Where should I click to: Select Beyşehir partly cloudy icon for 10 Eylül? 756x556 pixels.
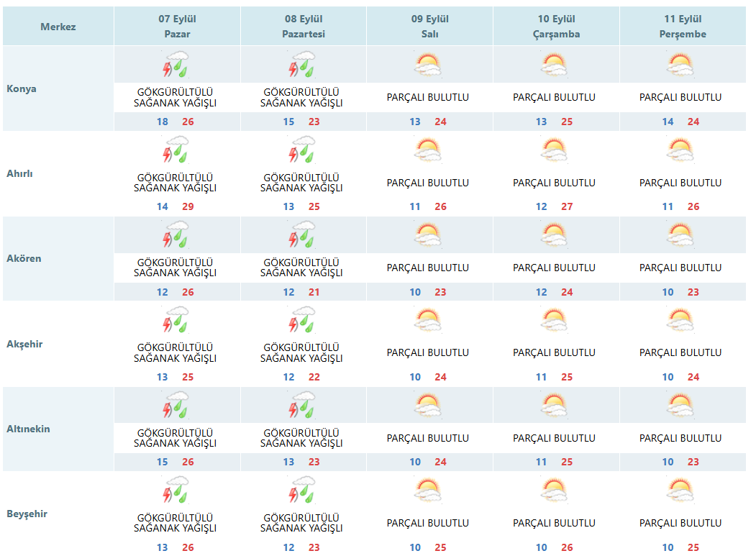[x=554, y=491]
